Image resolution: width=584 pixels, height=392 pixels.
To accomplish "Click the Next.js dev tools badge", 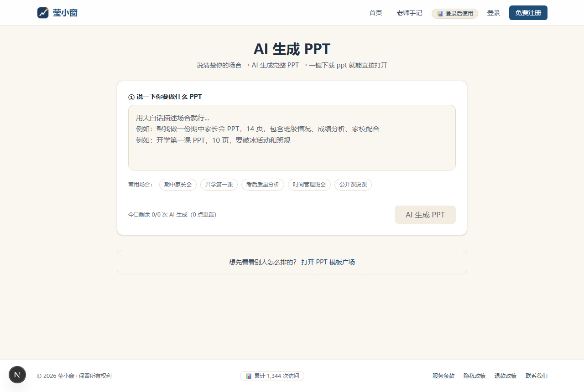I will 17,375.
